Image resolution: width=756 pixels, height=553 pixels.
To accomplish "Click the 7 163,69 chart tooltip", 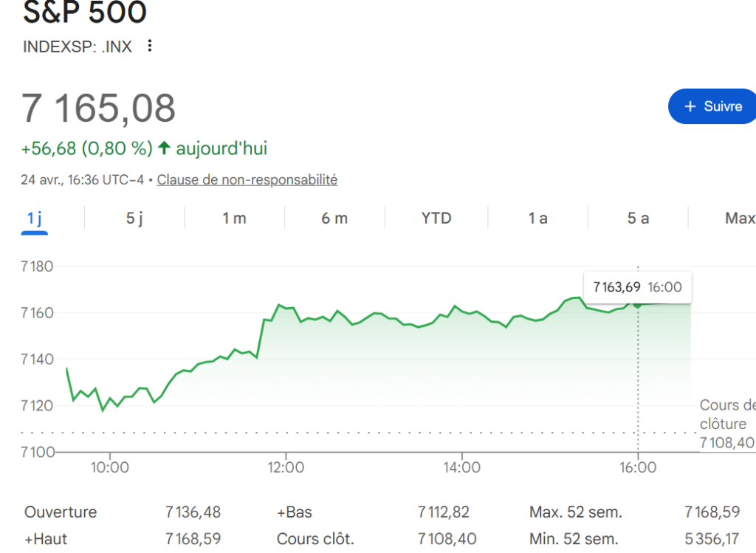I will (637, 287).
